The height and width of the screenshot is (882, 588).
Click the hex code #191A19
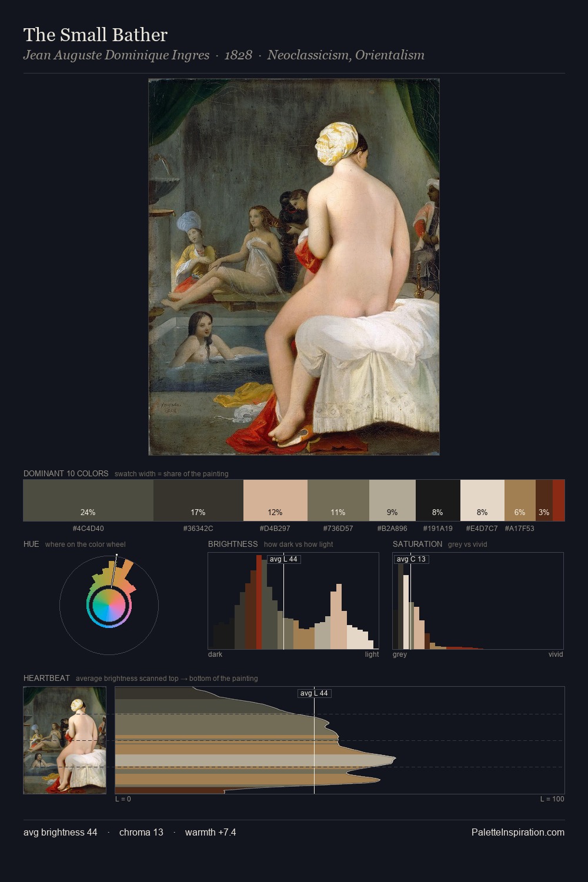[x=437, y=529]
